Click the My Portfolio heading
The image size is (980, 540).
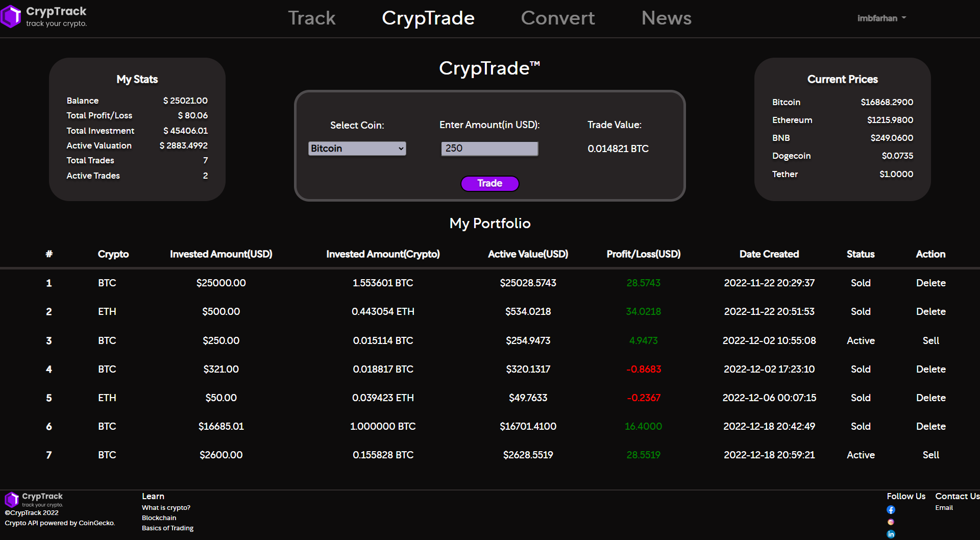click(x=490, y=223)
